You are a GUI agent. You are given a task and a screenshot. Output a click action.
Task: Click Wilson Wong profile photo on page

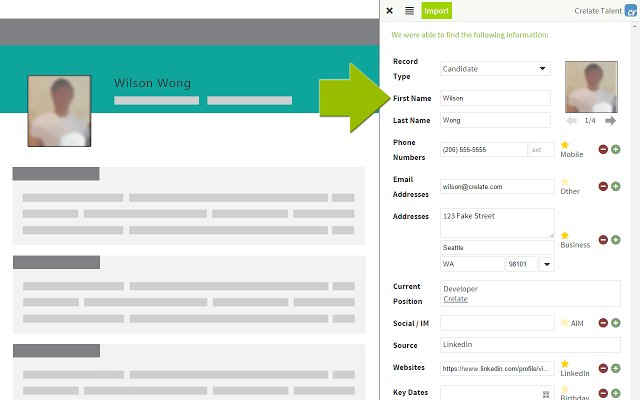59,111
